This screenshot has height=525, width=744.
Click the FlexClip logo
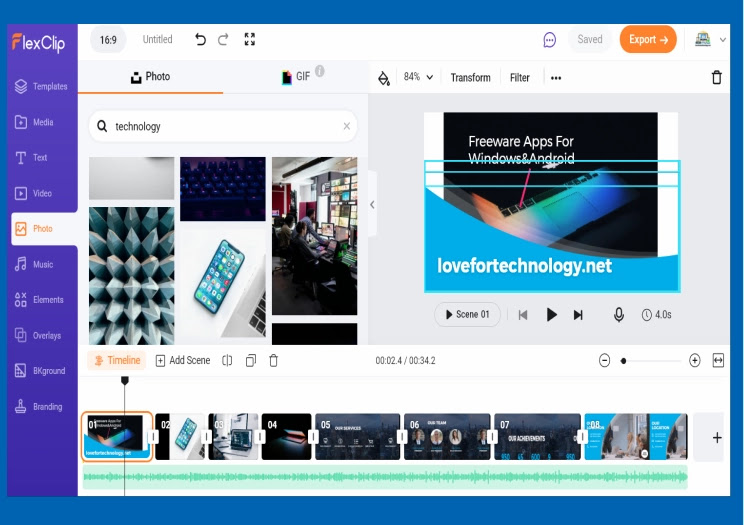click(38, 43)
